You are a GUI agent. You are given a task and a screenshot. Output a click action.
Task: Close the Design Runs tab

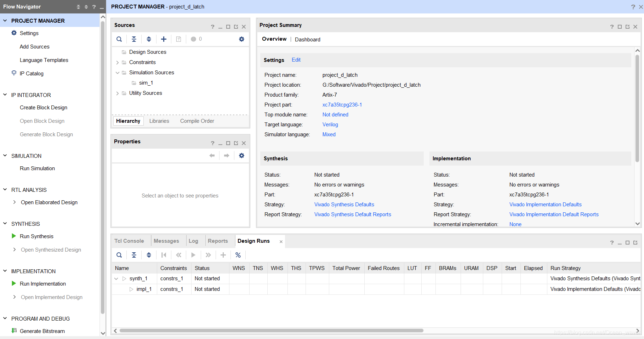[281, 242]
